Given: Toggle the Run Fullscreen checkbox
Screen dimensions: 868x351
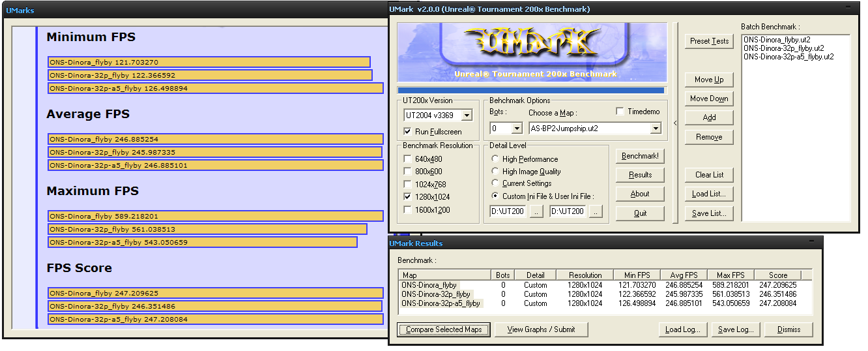Looking at the screenshot, I should 407,132.
